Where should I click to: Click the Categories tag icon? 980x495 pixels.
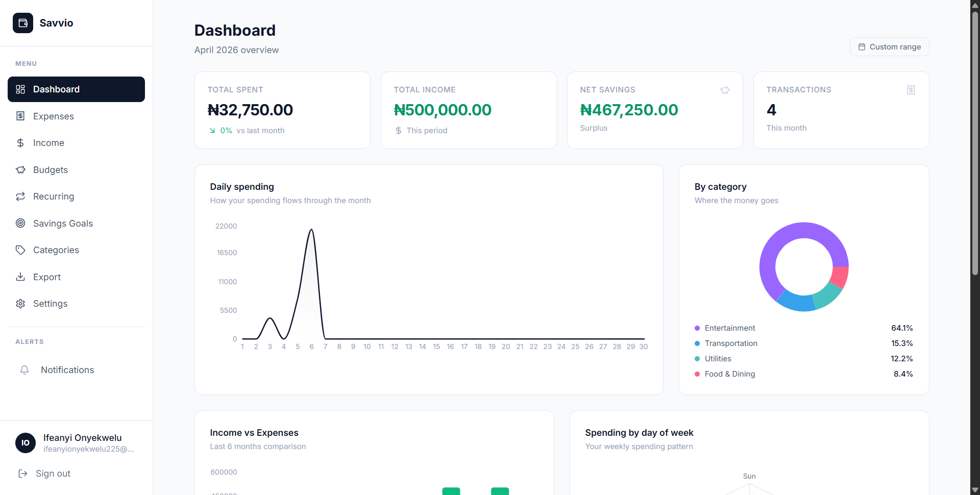coord(20,250)
